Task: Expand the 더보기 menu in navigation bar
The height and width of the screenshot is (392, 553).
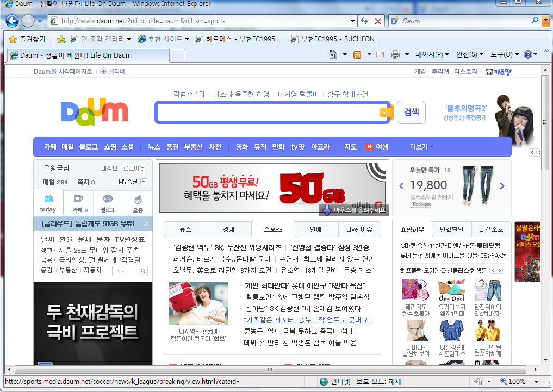Action: (x=421, y=147)
